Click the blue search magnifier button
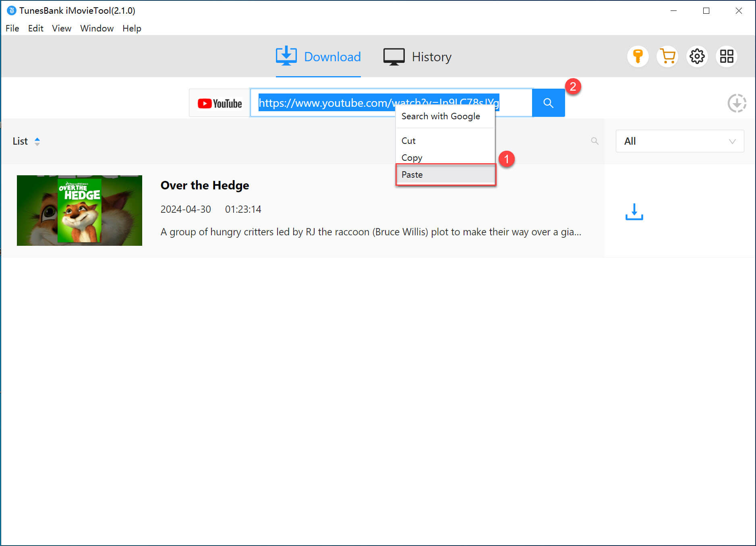 [548, 103]
